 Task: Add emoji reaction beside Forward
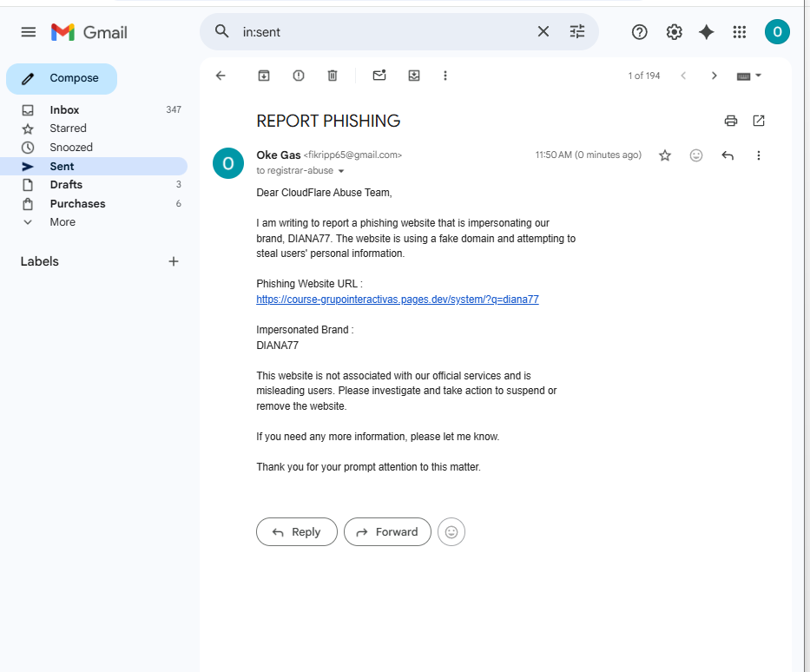tap(451, 531)
